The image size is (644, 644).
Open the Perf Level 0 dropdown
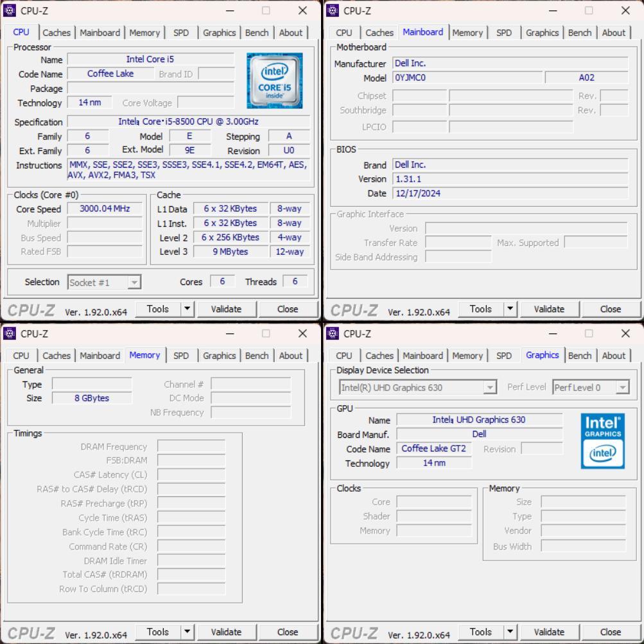point(622,387)
